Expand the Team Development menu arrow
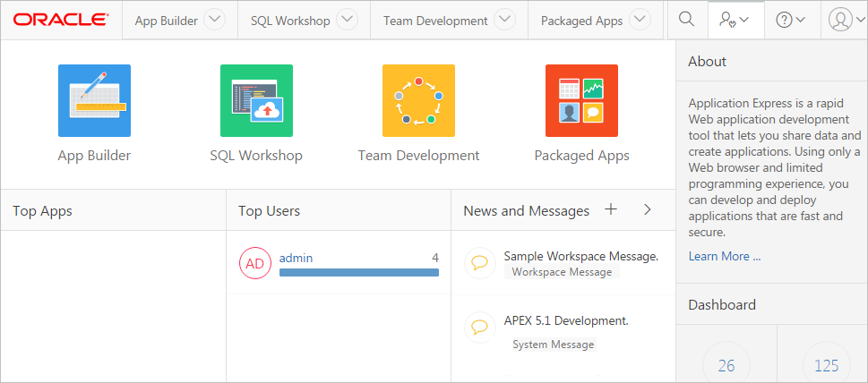The image size is (868, 383). (x=504, y=20)
